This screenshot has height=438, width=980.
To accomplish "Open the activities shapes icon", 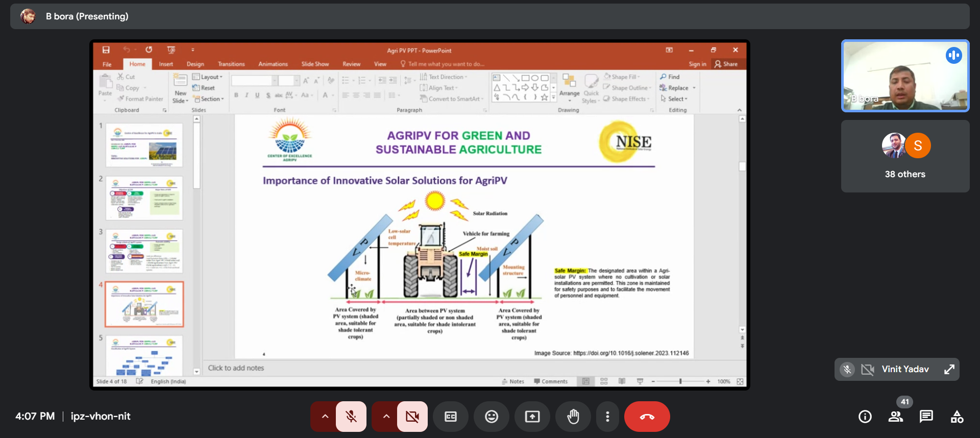I will [x=957, y=417].
